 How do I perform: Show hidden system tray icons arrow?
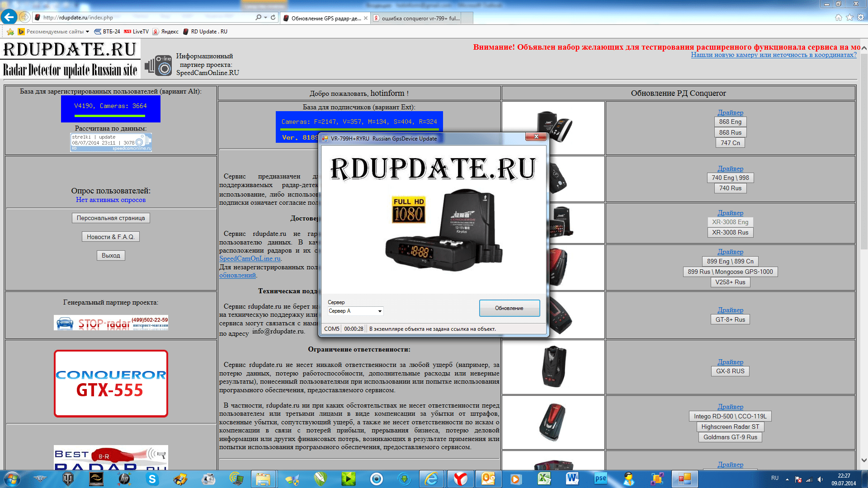click(787, 479)
